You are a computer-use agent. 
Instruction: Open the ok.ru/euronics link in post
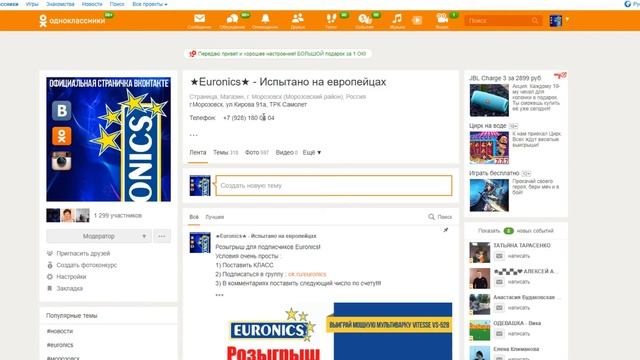(x=307, y=274)
